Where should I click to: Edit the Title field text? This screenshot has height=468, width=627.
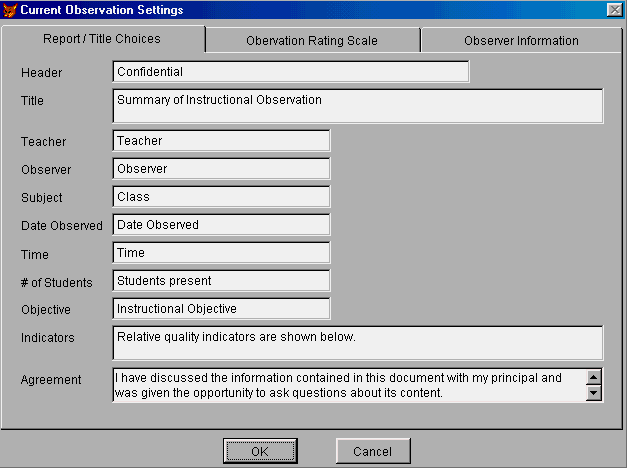(358, 106)
